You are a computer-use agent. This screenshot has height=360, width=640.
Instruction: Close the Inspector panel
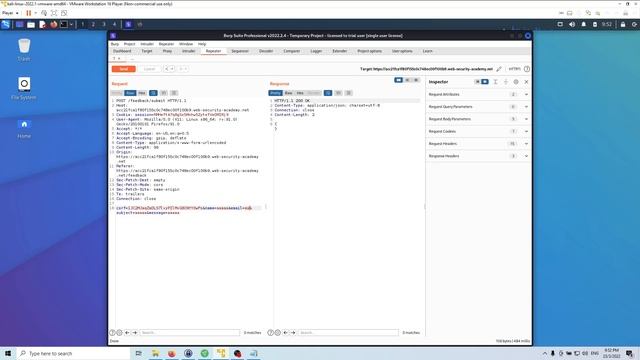click(x=527, y=82)
